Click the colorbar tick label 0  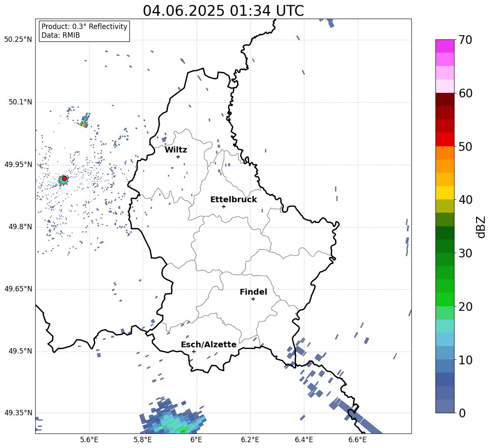(x=462, y=413)
